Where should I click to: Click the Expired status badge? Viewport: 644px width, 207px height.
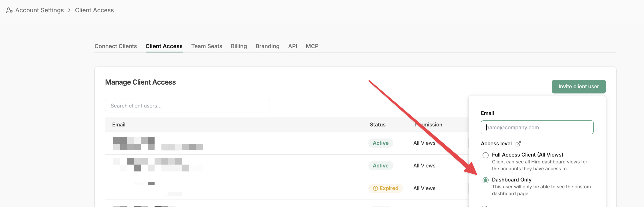(x=386, y=188)
